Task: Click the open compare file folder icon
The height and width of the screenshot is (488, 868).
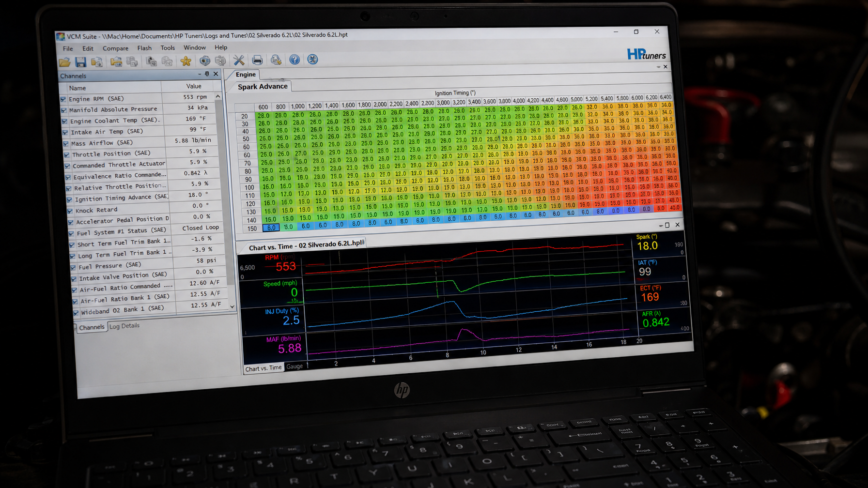Action: pyautogui.click(x=116, y=61)
